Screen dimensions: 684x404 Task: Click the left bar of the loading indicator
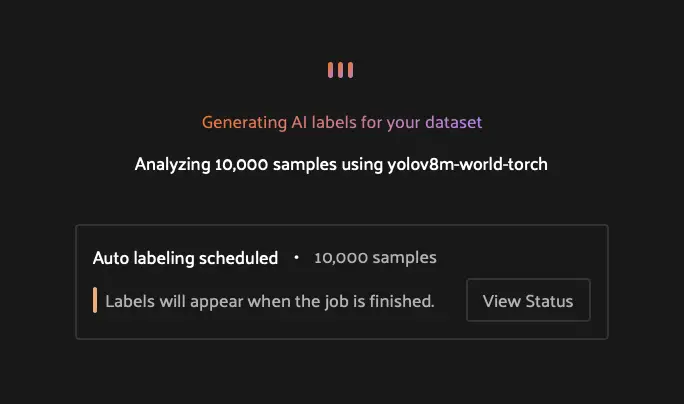[330, 70]
